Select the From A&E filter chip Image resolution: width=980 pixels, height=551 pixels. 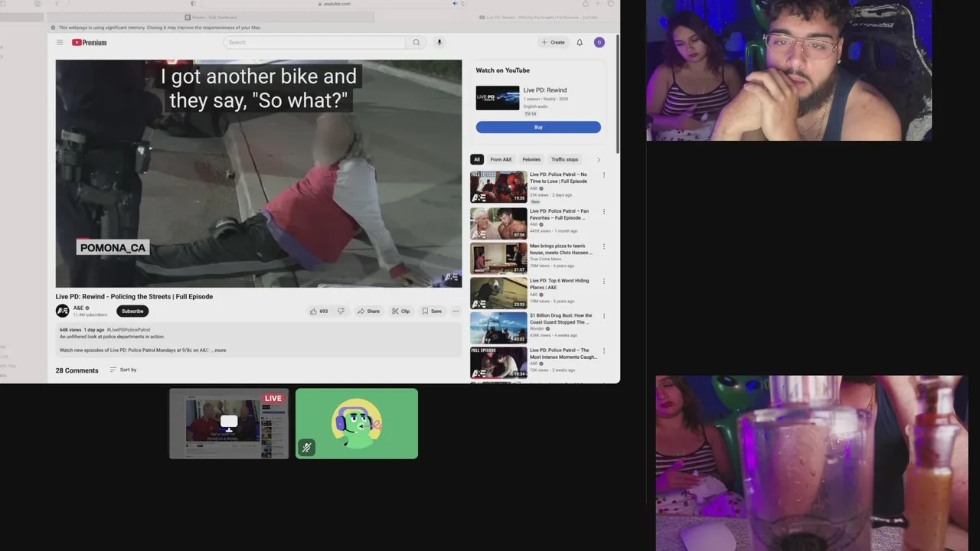(x=501, y=159)
